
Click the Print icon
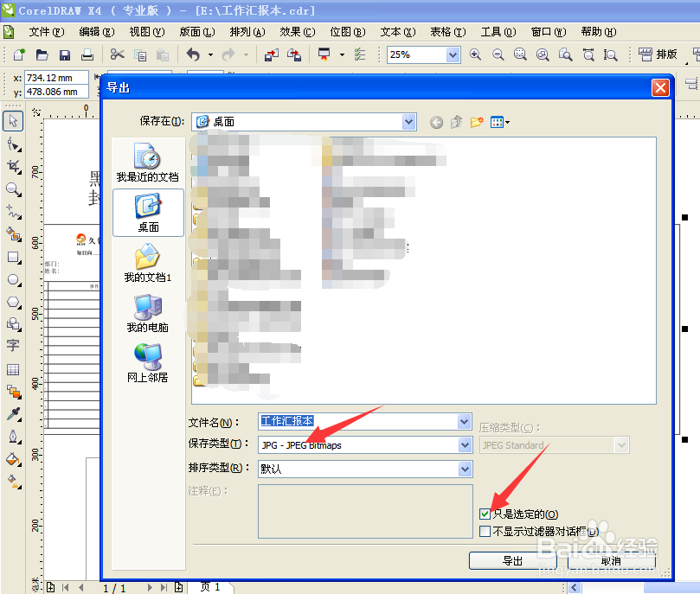(x=87, y=54)
